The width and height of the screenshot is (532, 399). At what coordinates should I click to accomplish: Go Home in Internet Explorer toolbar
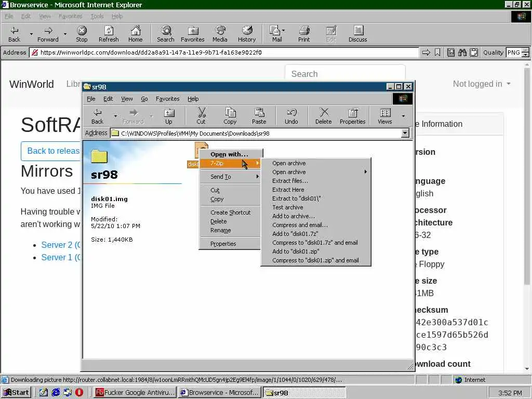(136, 34)
